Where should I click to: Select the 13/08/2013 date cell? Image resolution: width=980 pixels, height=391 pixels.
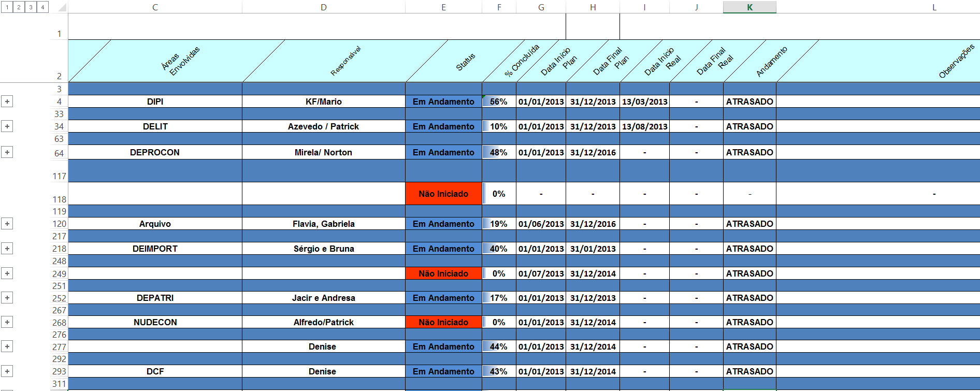coord(644,126)
